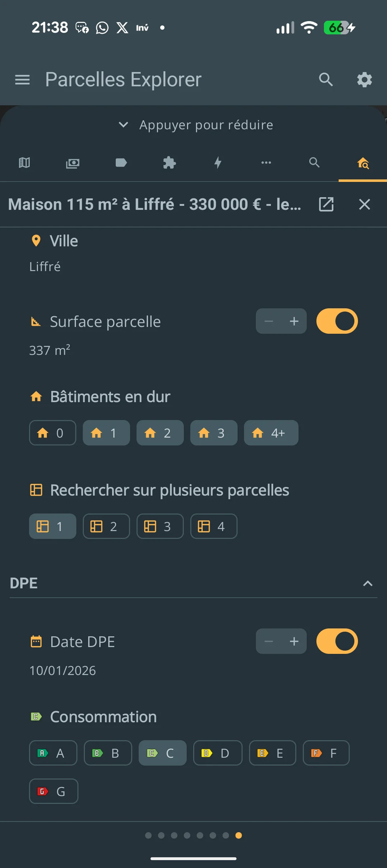
Task: Disable the Date DPE filter switch
Action: coord(336,641)
